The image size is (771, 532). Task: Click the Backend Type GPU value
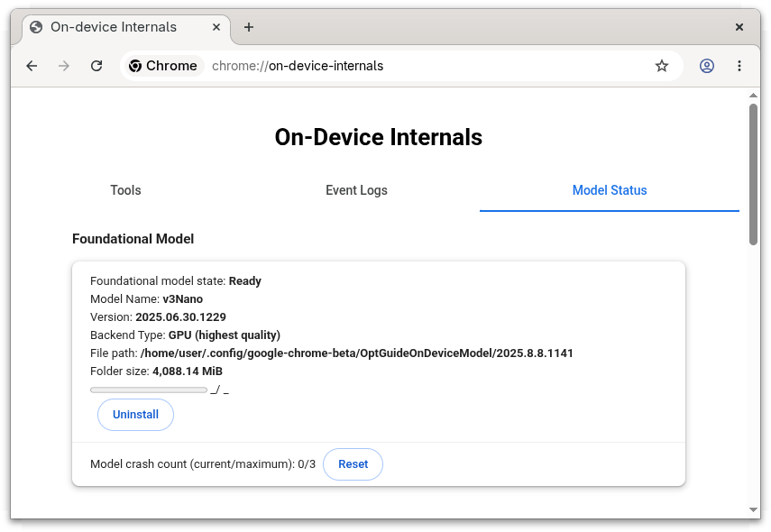coord(225,335)
